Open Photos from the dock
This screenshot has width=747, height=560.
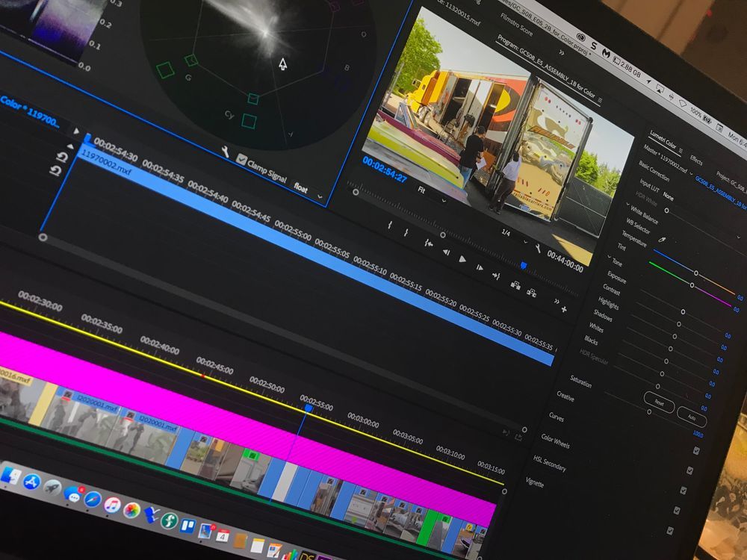click(x=131, y=511)
